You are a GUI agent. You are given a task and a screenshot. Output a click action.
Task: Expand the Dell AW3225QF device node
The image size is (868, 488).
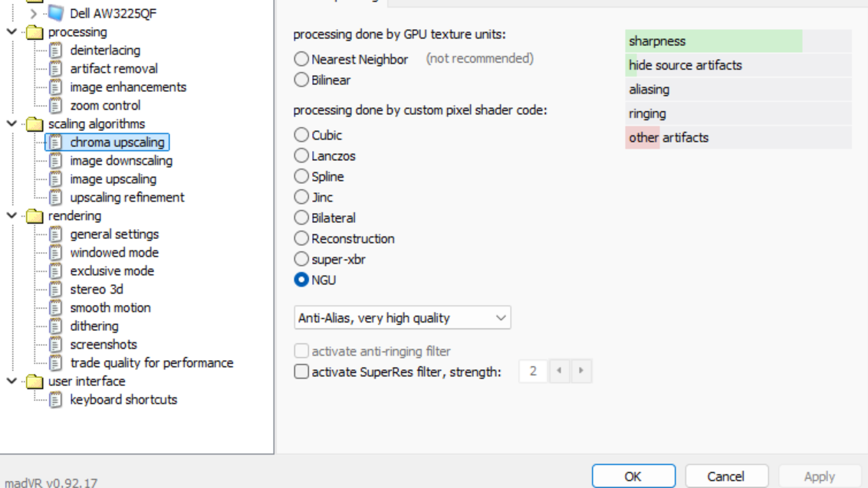(x=33, y=13)
